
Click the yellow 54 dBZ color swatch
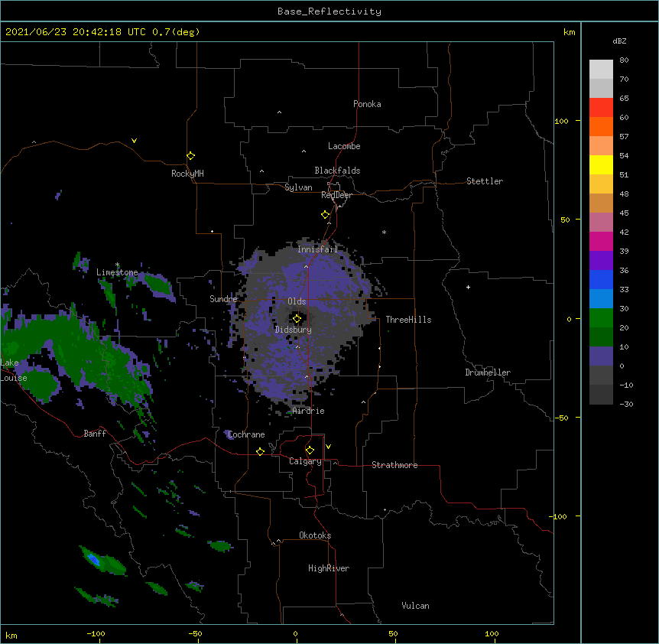pos(601,164)
